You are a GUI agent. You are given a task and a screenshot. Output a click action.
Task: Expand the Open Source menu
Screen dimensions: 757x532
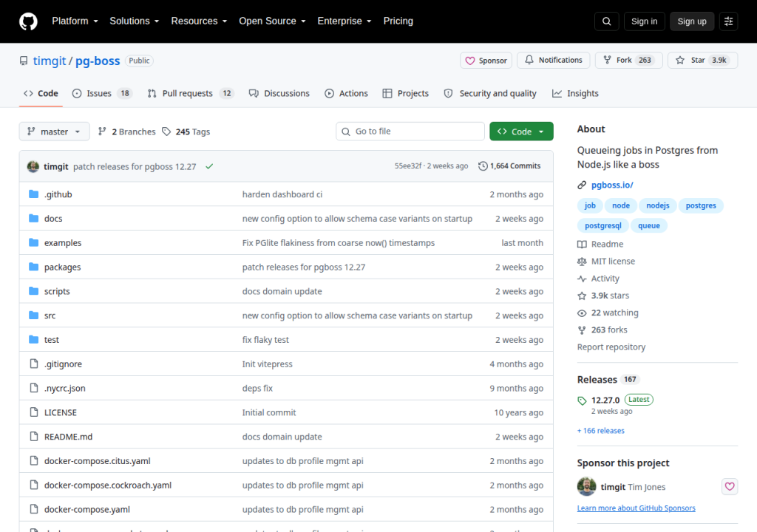click(x=272, y=21)
